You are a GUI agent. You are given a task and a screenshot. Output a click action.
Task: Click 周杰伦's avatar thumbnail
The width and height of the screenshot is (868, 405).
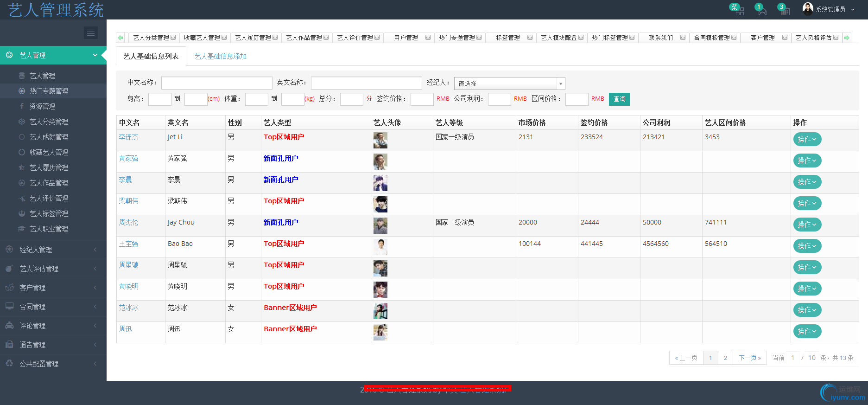[x=380, y=225]
